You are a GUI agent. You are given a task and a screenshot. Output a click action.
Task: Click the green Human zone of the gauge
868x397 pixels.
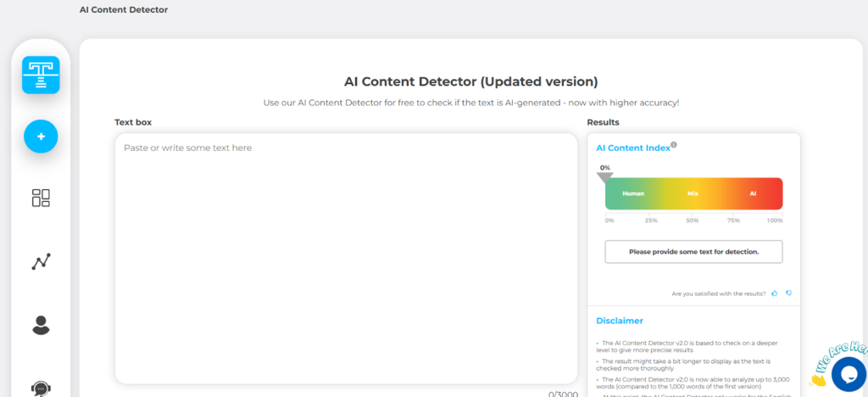(x=633, y=193)
